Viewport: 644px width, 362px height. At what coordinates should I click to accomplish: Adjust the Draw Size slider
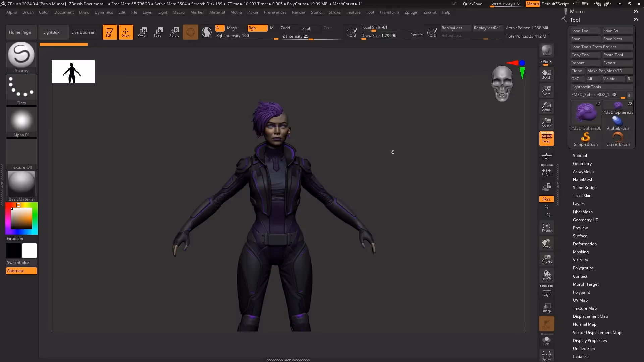[x=392, y=36]
